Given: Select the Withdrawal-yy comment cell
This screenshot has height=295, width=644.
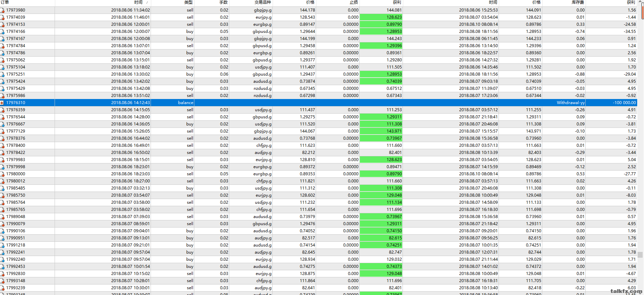Looking at the screenshot, I should (x=570, y=103).
